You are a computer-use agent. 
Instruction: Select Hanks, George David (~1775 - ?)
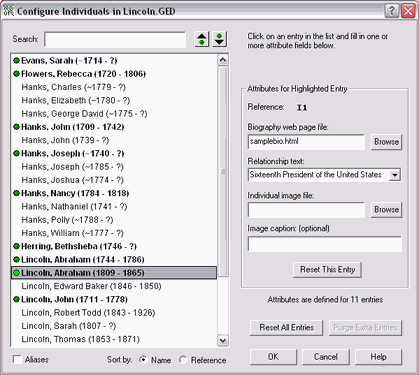tap(114, 114)
